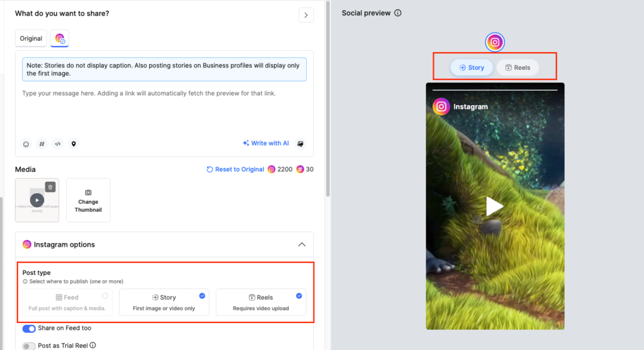Viewport: 644px width, 350px height.
Task: Switch to the Original tab
Action: pos(31,38)
